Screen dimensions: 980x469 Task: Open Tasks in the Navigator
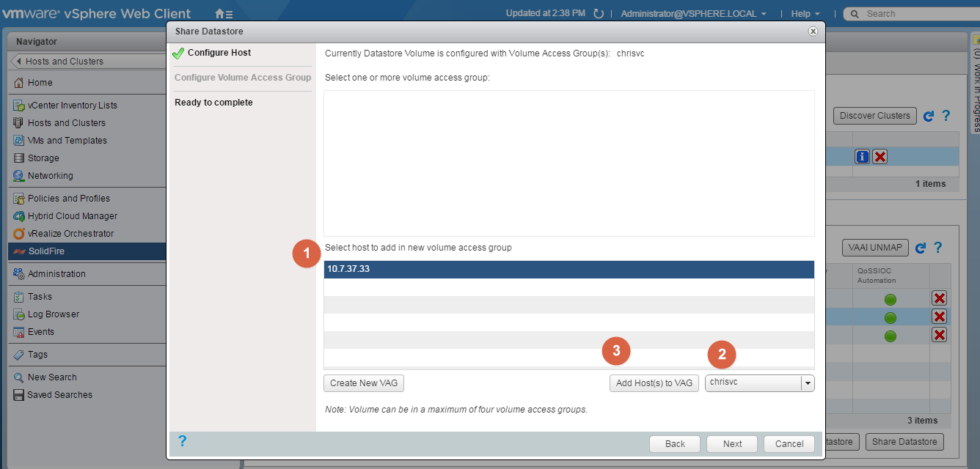[40, 297]
